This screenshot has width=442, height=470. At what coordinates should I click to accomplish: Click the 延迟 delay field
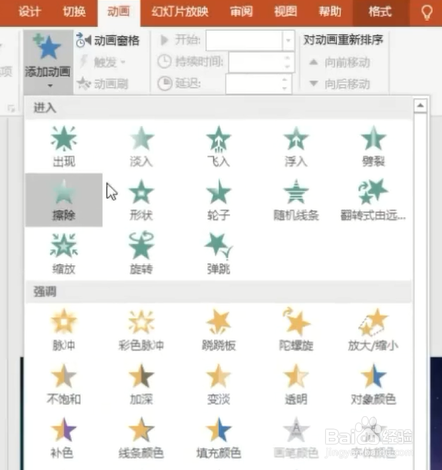[259, 84]
